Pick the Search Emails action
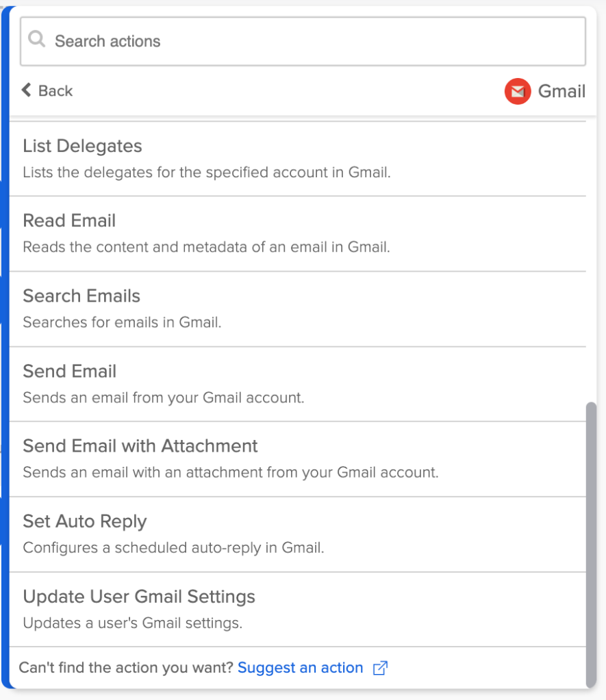This screenshot has height=700, width=606. pyautogui.click(x=298, y=309)
